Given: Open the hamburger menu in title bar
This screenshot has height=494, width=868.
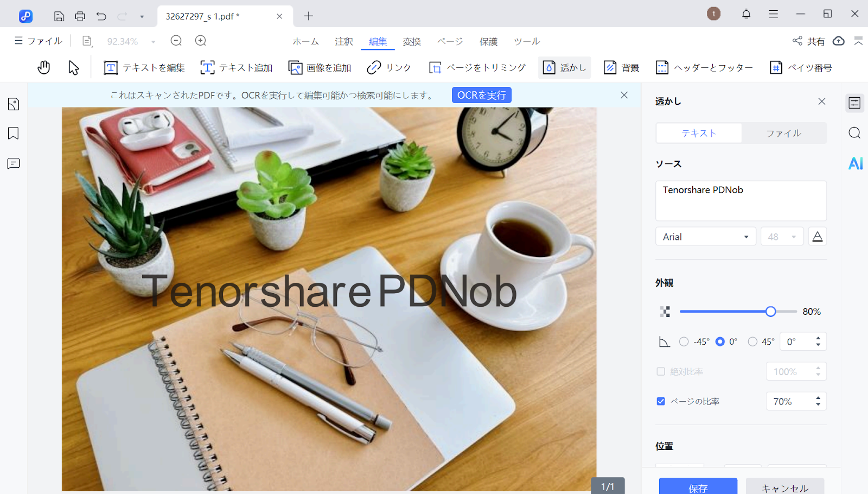Looking at the screenshot, I should click(x=774, y=14).
